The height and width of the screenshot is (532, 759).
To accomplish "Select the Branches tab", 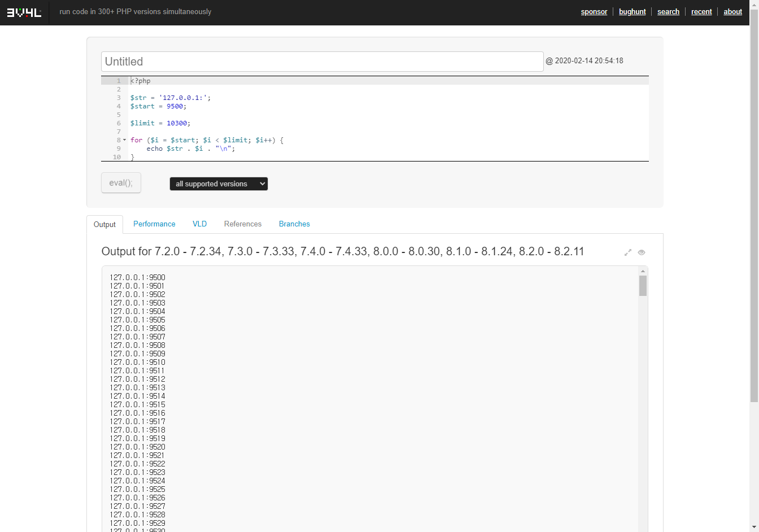I will [x=294, y=224].
